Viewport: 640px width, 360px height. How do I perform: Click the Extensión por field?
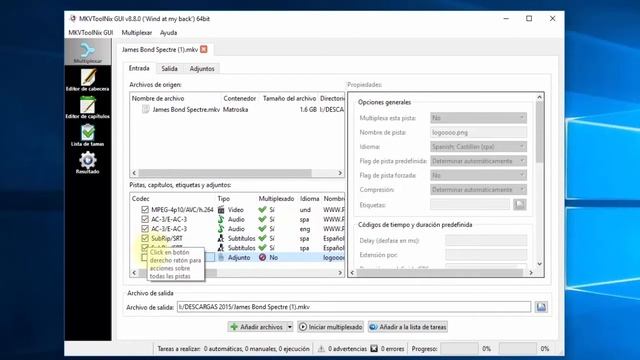pyautogui.click(x=486, y=255)
